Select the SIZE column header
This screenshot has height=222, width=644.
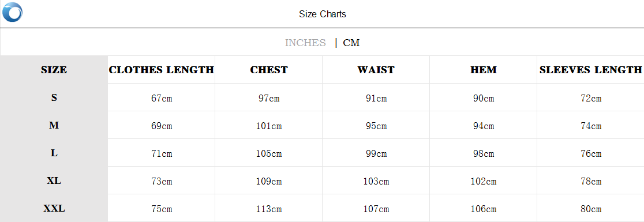click(x=54, y=70)
